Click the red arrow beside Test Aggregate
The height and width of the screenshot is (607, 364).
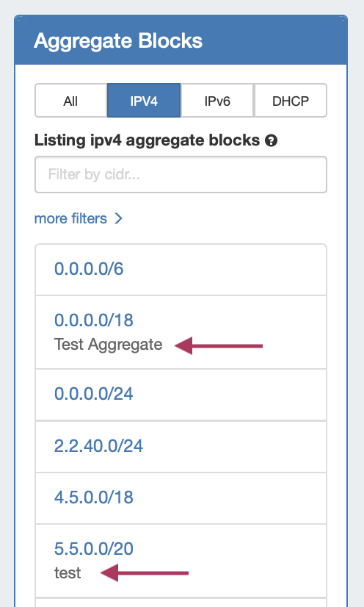(219, 345)
